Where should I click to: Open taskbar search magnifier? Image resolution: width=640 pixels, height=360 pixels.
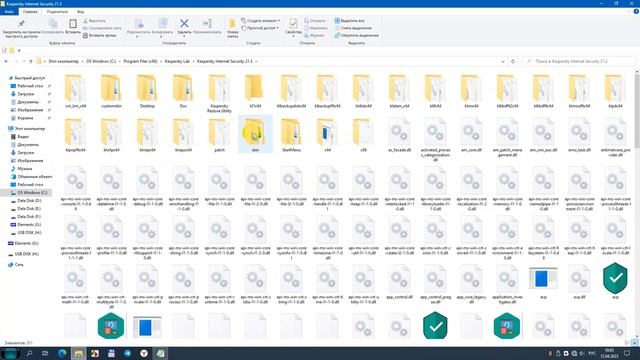click(29, 353)
